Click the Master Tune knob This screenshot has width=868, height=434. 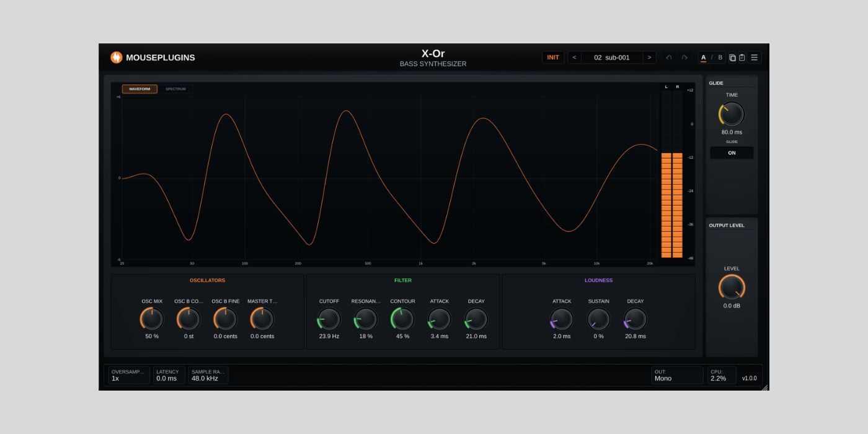(262, 319)
